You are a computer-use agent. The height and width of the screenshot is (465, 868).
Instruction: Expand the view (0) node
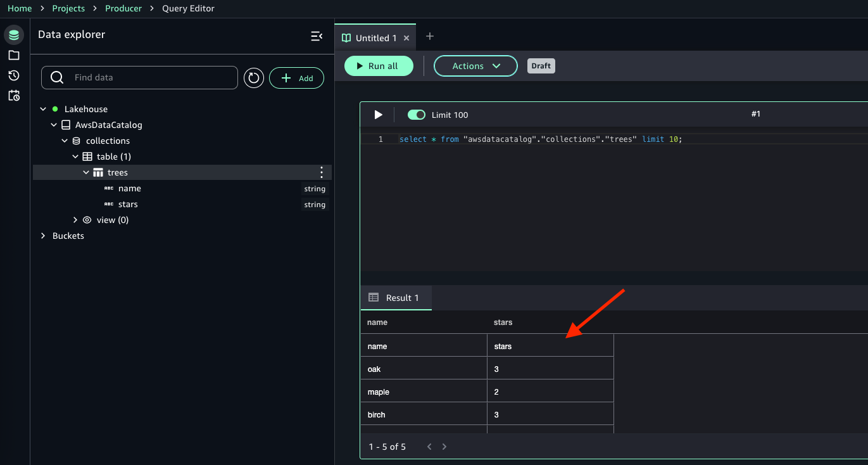pos(75,220)
